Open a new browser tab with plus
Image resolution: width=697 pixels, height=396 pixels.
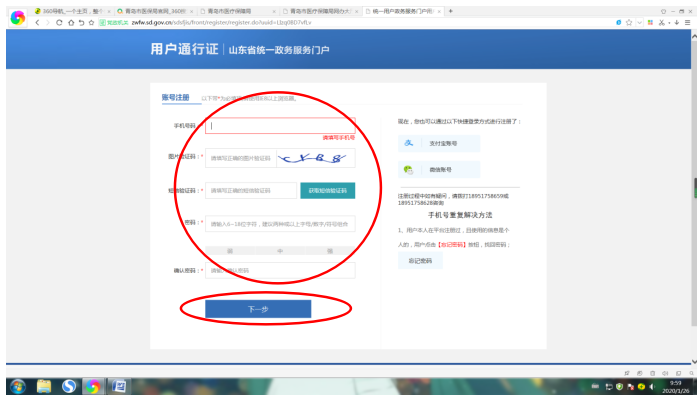(x=450, y=11)
